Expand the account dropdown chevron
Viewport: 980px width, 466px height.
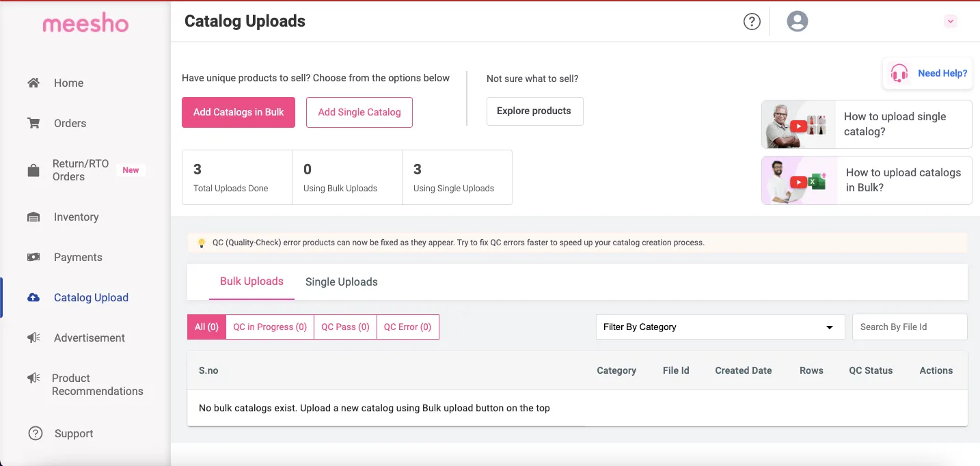coord(950,22)
